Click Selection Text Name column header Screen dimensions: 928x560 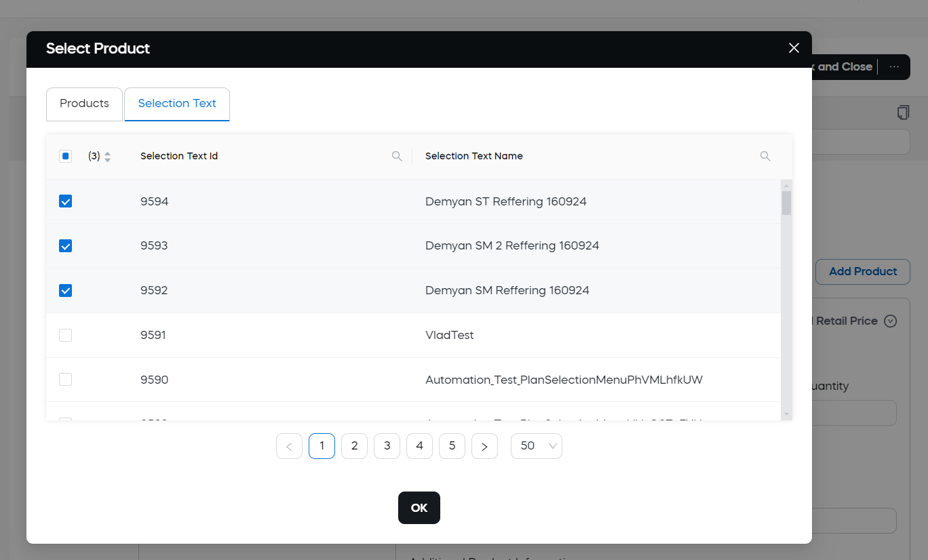[x=474, y=157]
